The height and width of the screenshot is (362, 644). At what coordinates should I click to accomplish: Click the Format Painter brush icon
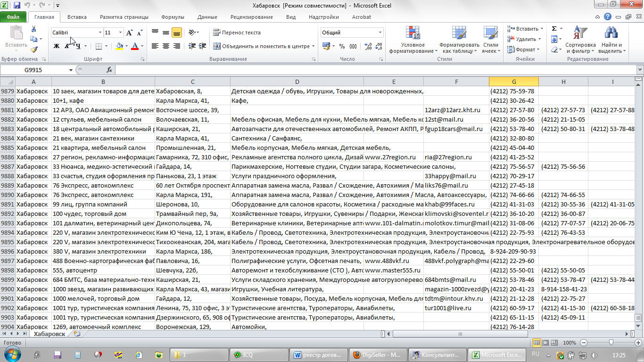(34, 49)
